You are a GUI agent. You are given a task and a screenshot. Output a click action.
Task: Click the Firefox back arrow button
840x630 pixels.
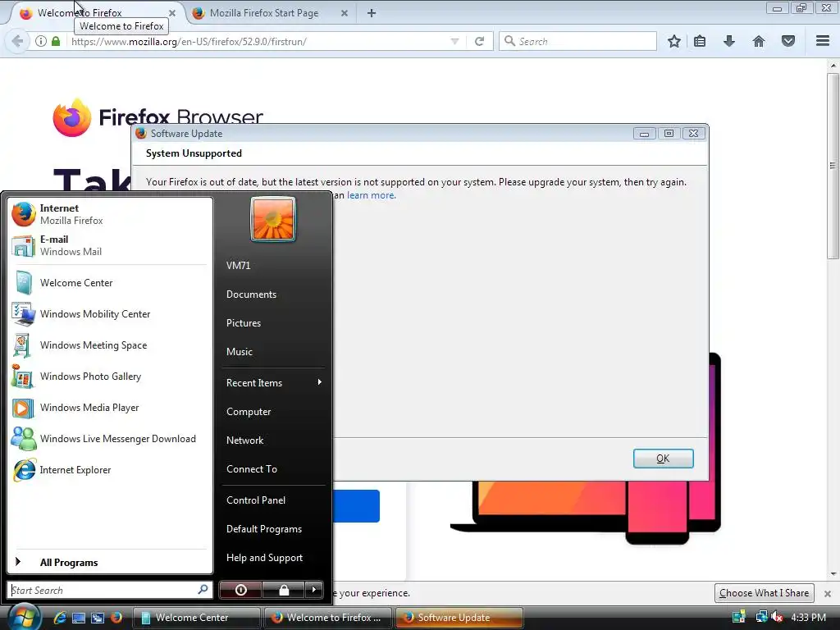tap(17, 41)
